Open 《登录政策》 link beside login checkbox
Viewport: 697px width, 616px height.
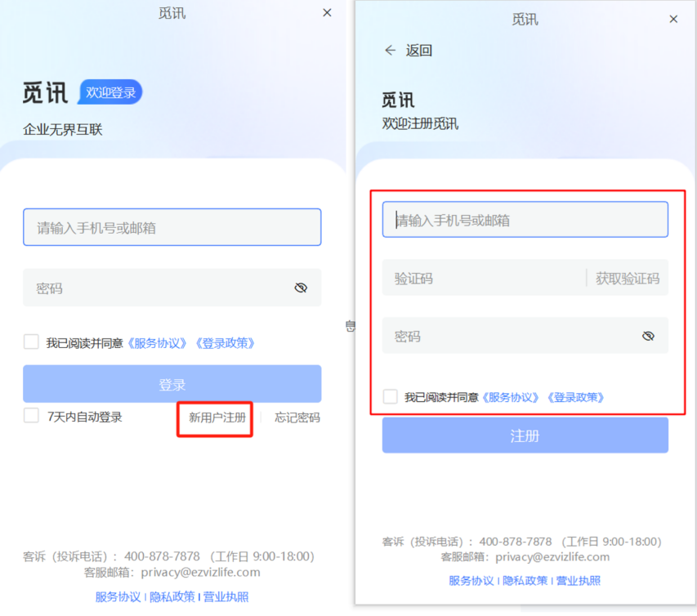pyautogui.click(x=225, y=343)
